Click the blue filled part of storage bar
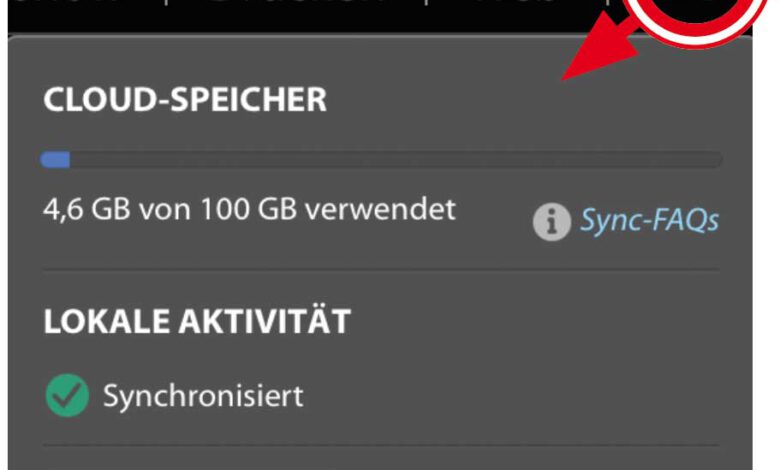The width and height of the screenshot is (780, 470). pyautogui.click(x=55, y=159)
